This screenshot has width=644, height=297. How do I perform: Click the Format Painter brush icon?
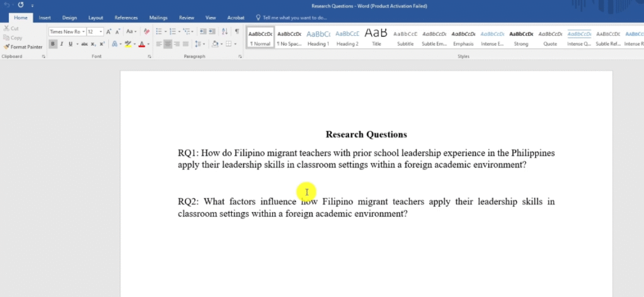tap(6, 47)
